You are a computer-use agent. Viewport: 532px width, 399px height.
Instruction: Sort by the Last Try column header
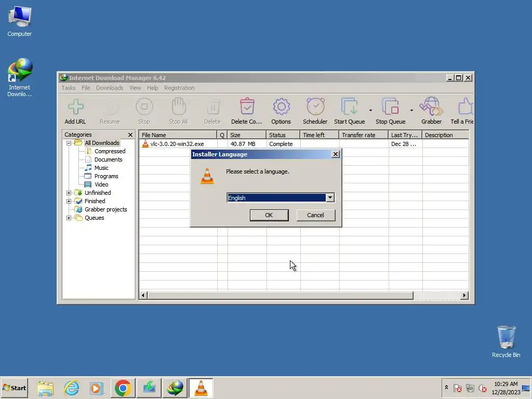pos(405,135)
